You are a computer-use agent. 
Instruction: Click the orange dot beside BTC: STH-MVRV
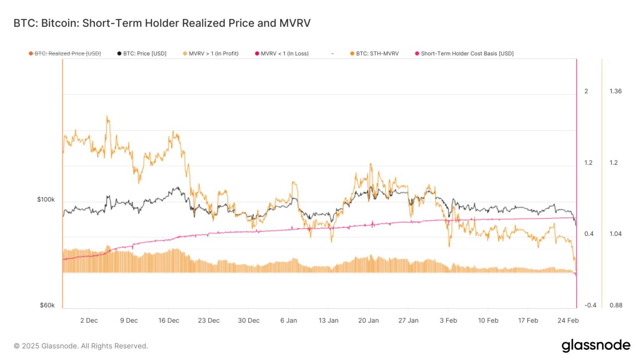coord(352,54)
